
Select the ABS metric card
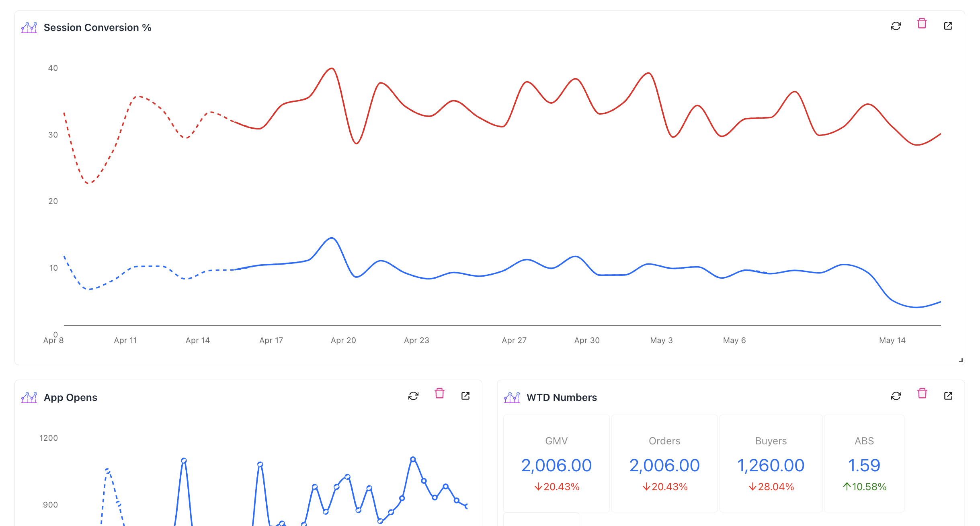coord(864,463)
